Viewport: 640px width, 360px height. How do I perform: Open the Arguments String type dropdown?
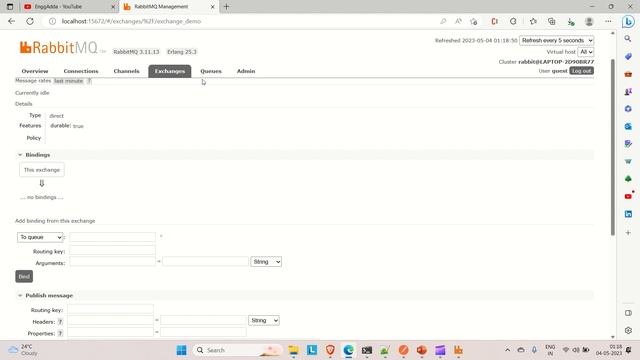point(266,262)
